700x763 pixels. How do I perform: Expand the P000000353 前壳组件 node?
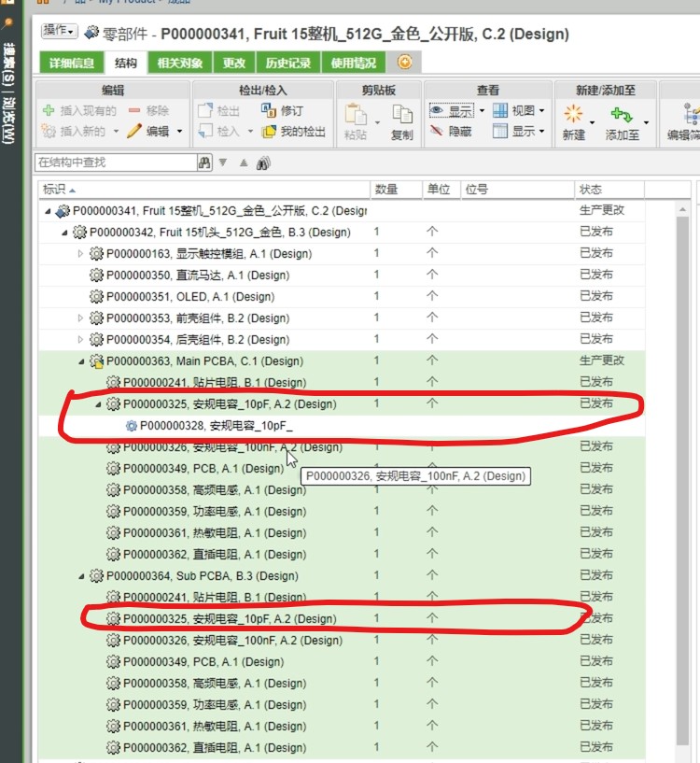pyautogui.click(x=81, y=318)
